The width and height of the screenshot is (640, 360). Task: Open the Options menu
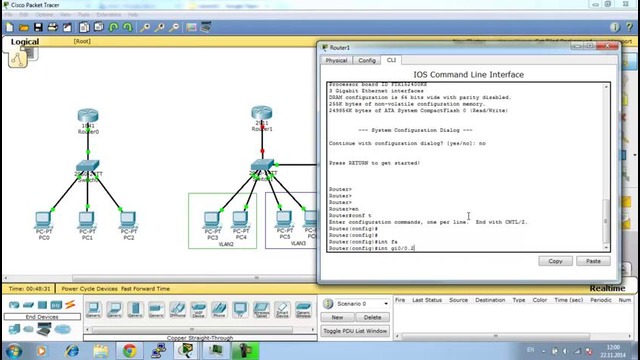pyautogui.click(x=44, y=15)
